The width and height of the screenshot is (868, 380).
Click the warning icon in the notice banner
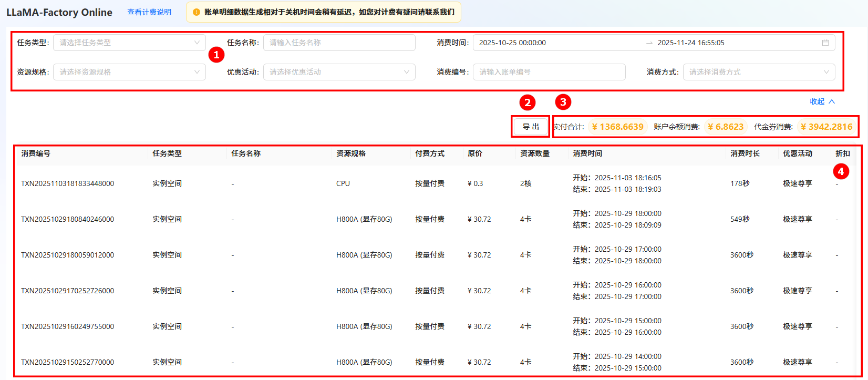pos(197,12)
